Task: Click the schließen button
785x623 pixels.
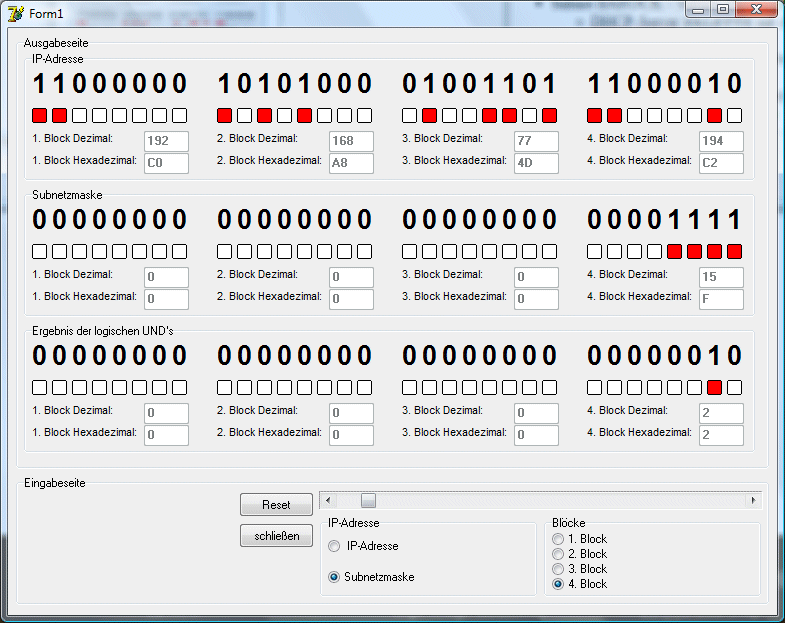Action: point(276,536)
